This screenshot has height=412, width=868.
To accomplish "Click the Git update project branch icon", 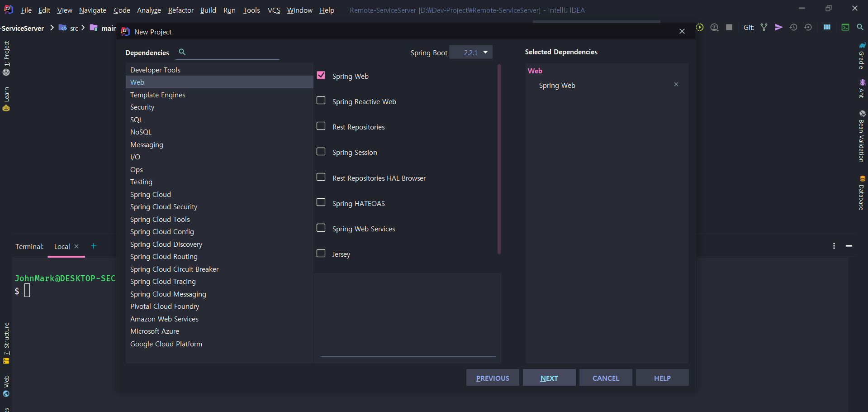I will point(764,27).
